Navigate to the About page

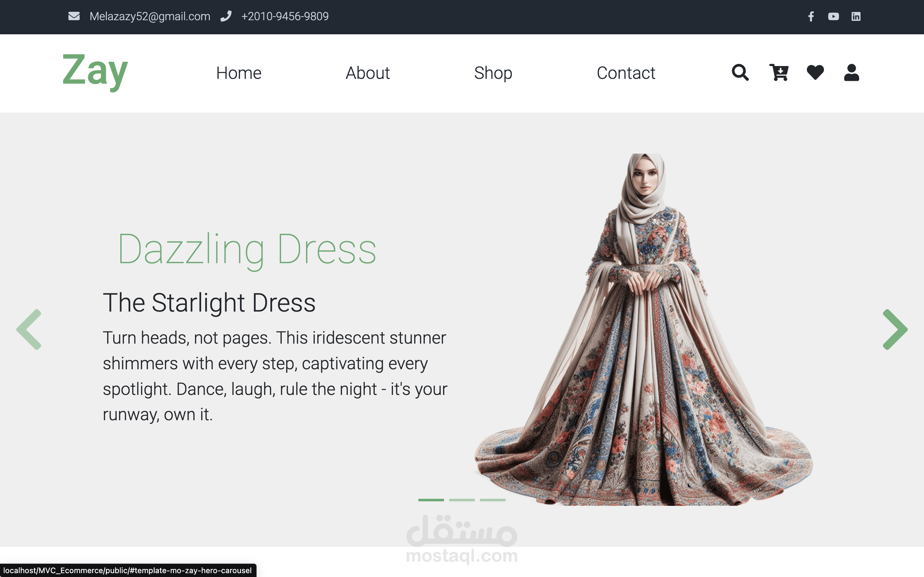pyautogui.click(x=367, y=73)
